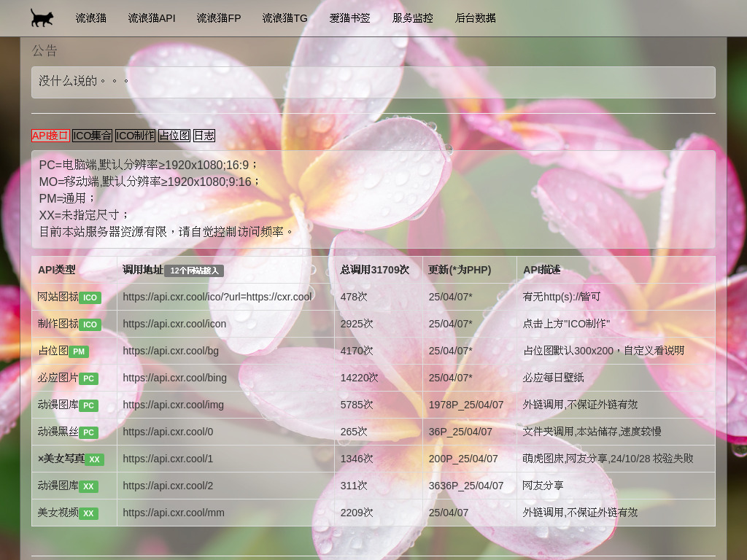Click the ×美女写真 type label
This screenshot has height=560, width=747.
tap(61, 459)
